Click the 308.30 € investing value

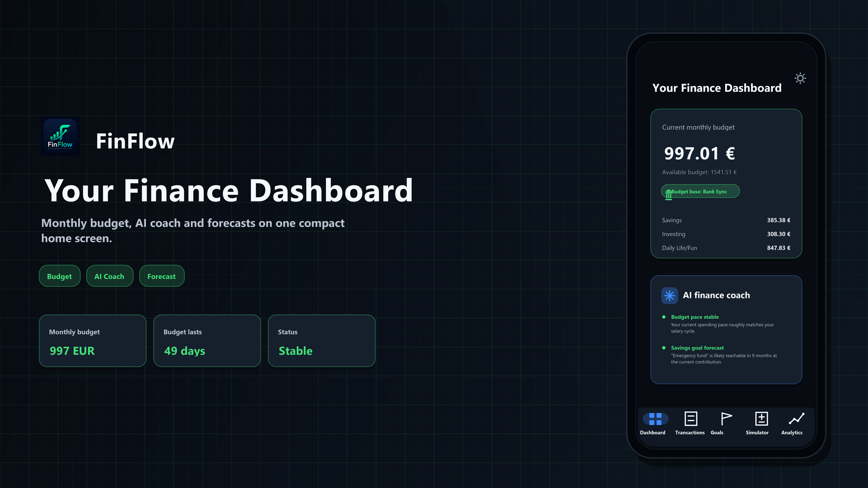[x=779, y=234]
